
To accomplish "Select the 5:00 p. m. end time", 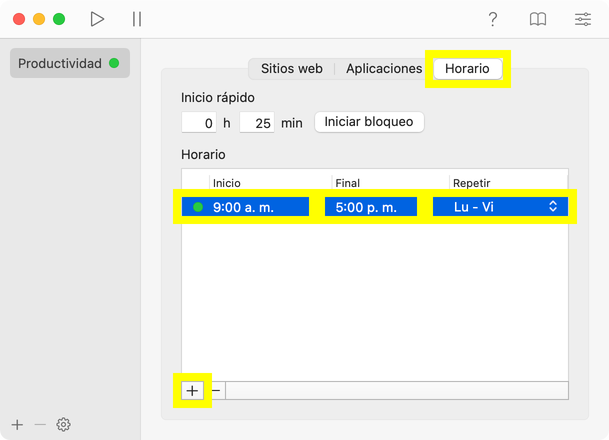I will 370,207.
